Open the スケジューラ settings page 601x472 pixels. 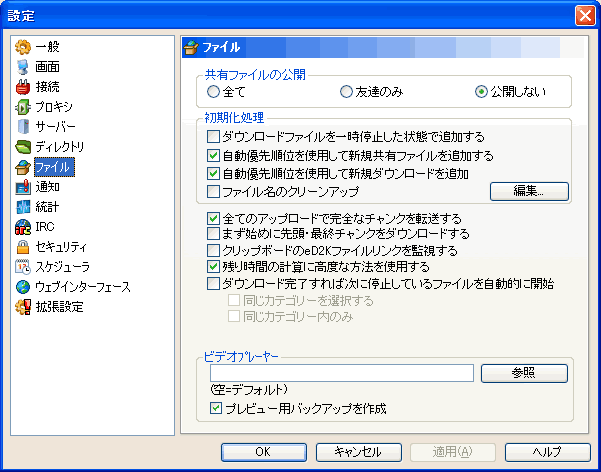coord(63,267)
